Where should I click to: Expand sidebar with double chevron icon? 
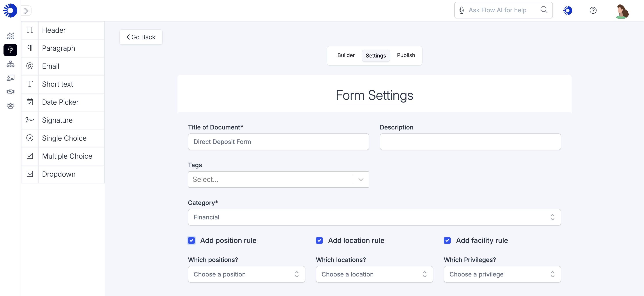tap(26, 11)
